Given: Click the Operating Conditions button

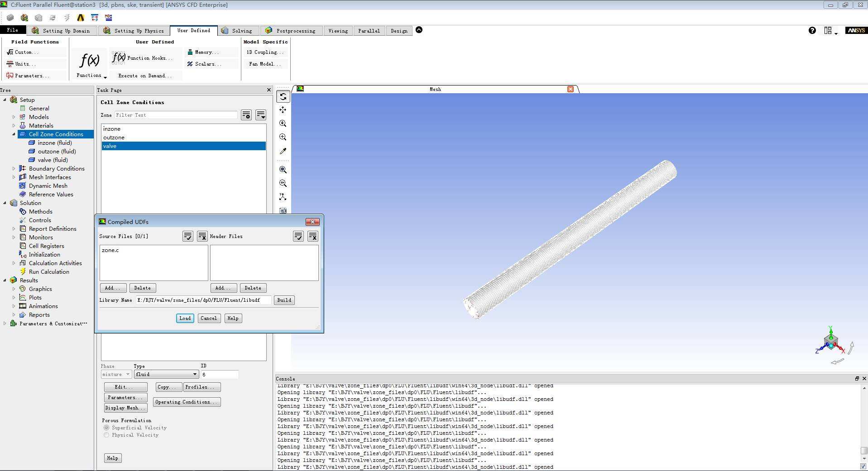Looking at the screenshot, I should [187, 402].
